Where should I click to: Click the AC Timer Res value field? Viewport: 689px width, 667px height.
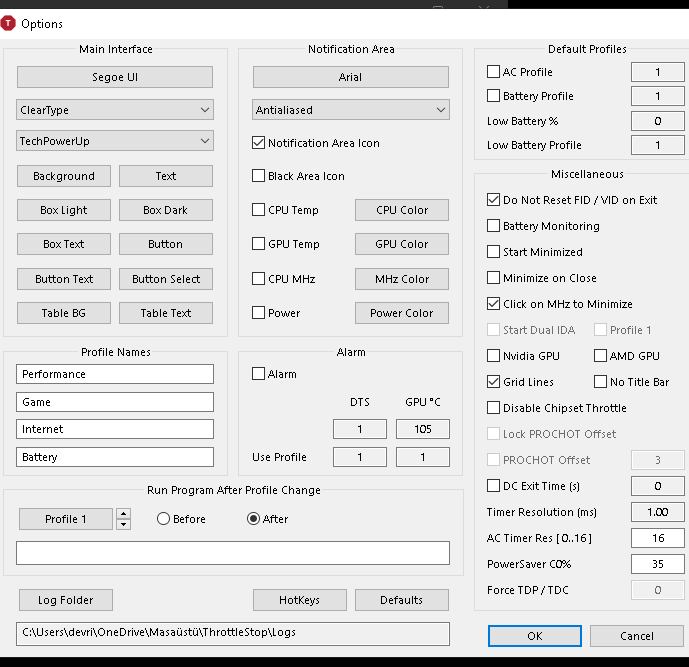point(657,538)
